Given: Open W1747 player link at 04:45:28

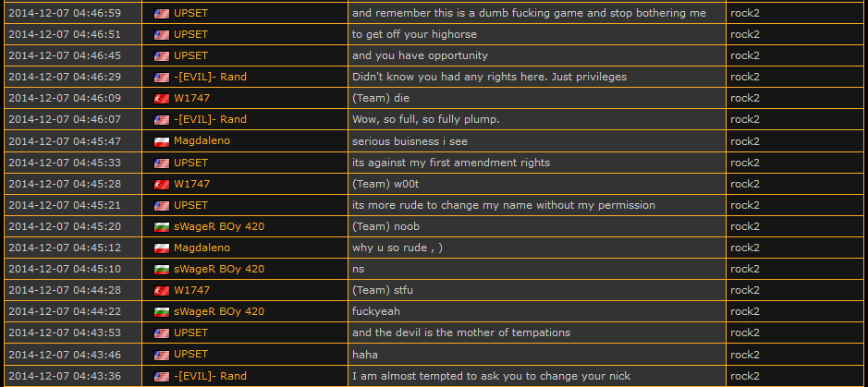Looking at the screenshot, I should click(x=191, y=184).
